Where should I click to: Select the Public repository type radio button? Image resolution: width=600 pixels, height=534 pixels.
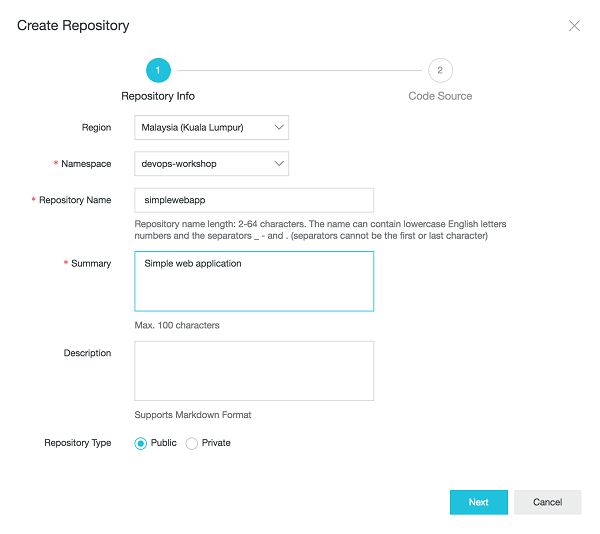pyautogui.click(x=141, y=443)
